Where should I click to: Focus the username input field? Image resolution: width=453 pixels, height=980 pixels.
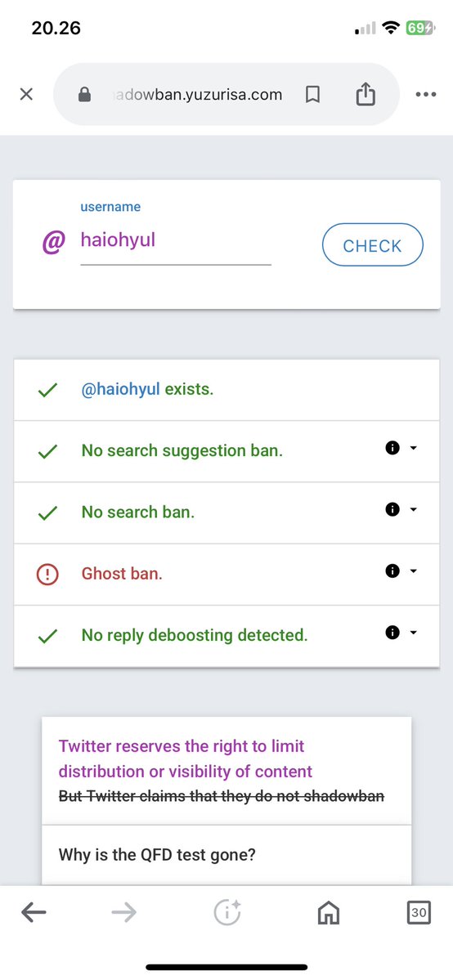(176, 241)
